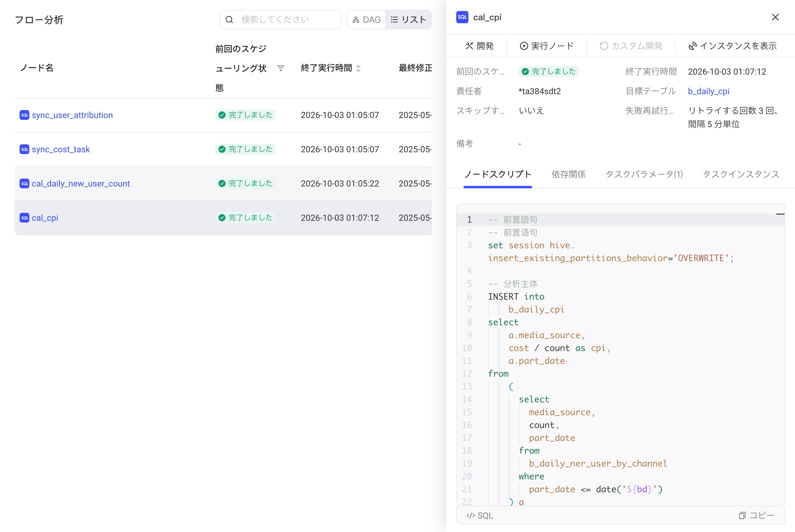This screenshot has width=795, height=532.
Task: Click the カスタム開発 button
Action: click(631, 46)
